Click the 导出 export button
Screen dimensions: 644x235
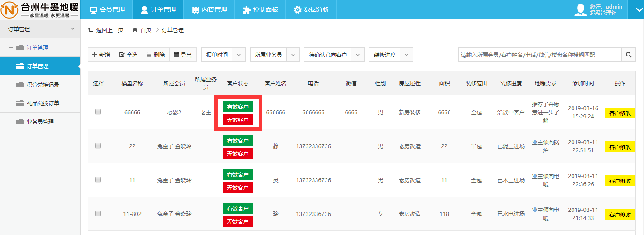pos(183,55)
